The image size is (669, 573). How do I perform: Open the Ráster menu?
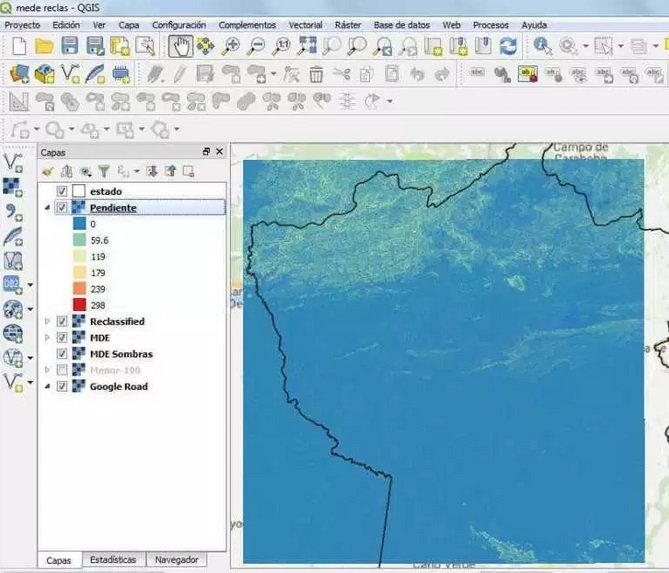coord(347,24)
